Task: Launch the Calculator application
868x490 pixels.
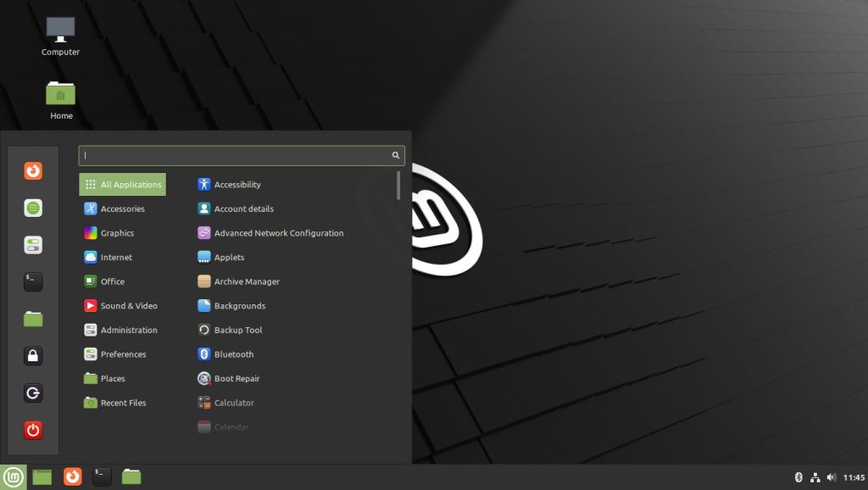Action: click(233, 403)
